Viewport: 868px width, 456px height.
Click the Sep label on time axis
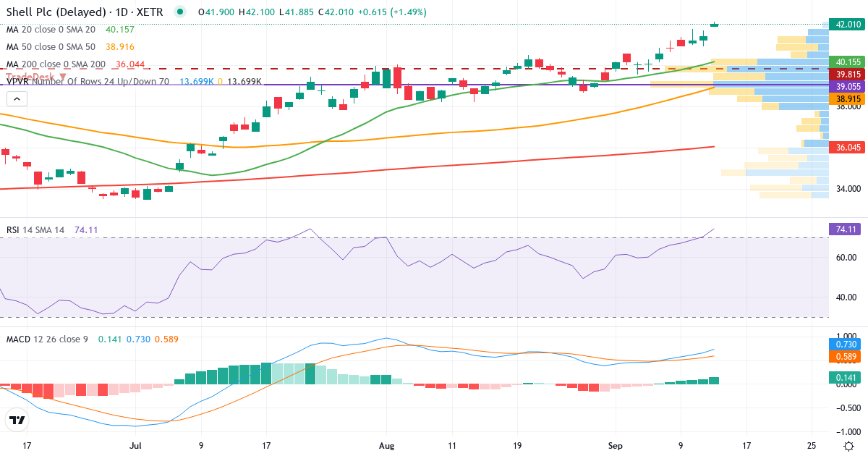pos(616,446)
